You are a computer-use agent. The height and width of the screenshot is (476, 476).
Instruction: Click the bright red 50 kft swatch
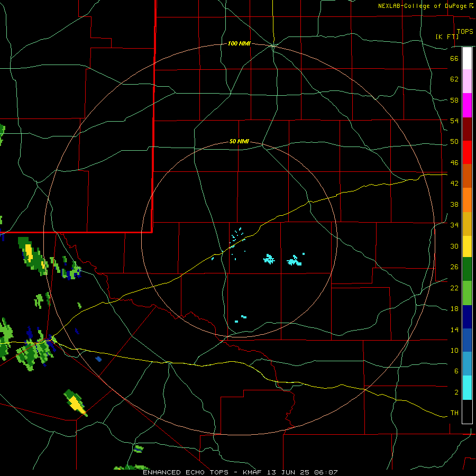[467, 152]
